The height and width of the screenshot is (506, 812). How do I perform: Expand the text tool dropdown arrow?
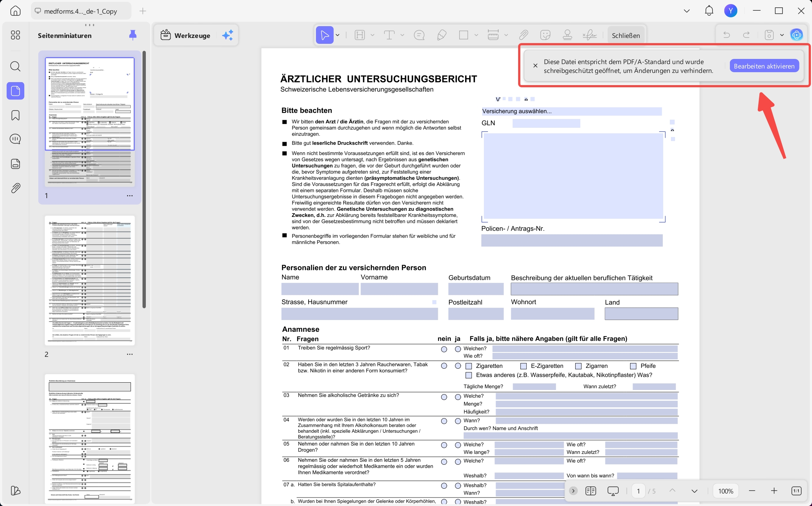coord(402,35)
